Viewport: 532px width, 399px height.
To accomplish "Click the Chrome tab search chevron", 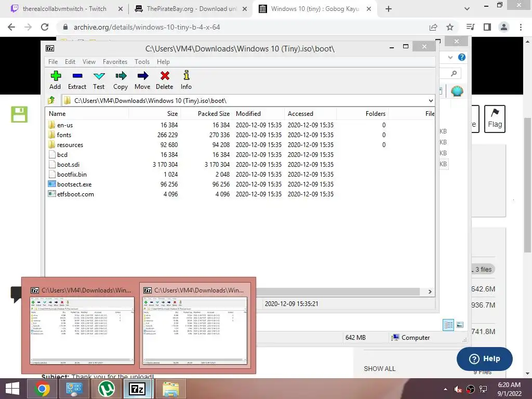I will pyautogui.click(x=467, y=9).
